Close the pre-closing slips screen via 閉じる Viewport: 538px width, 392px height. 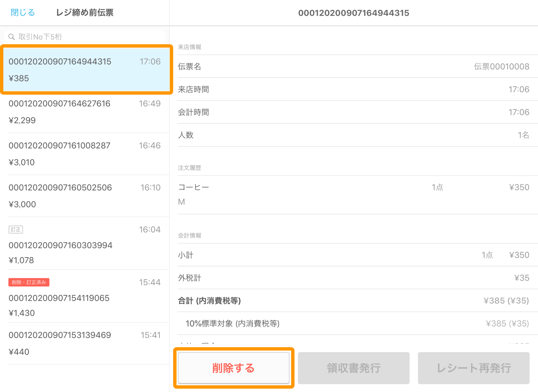click(23, 13)
